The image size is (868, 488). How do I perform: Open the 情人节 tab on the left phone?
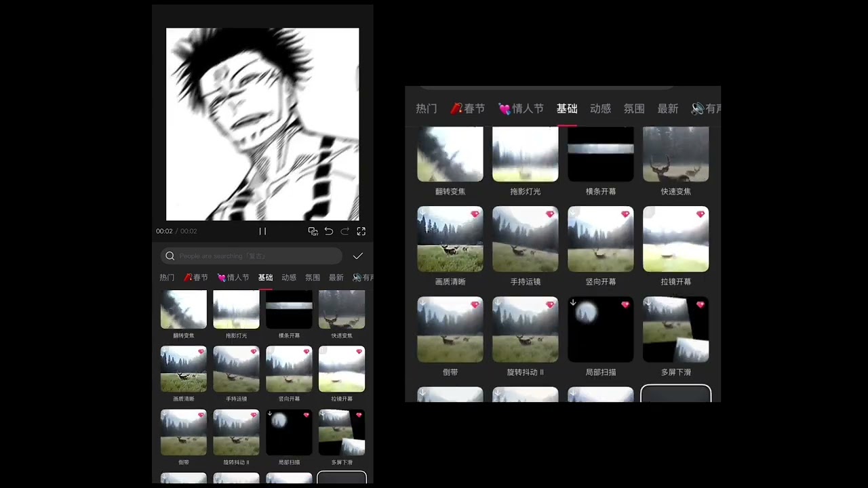pyautogui.click(x=233, y=277)
